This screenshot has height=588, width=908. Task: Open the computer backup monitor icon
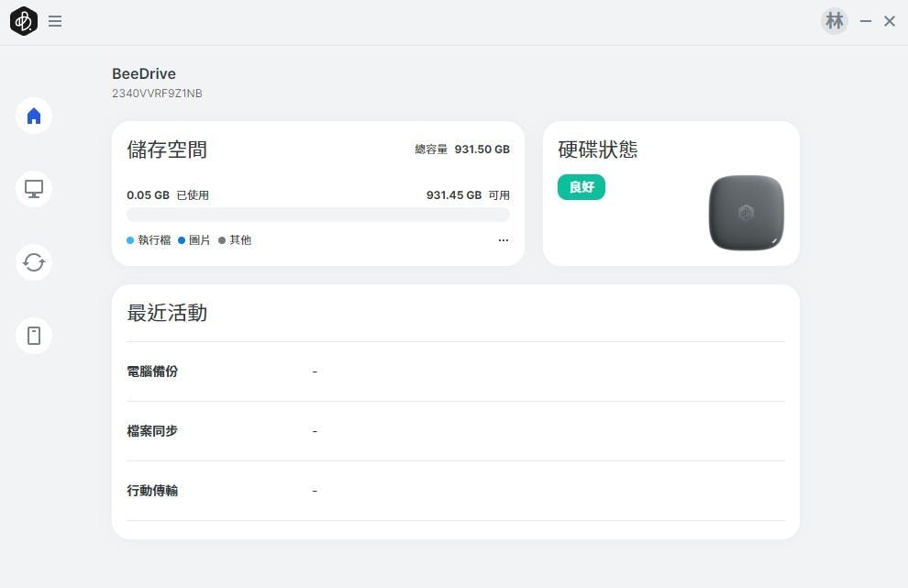[34, 189]
